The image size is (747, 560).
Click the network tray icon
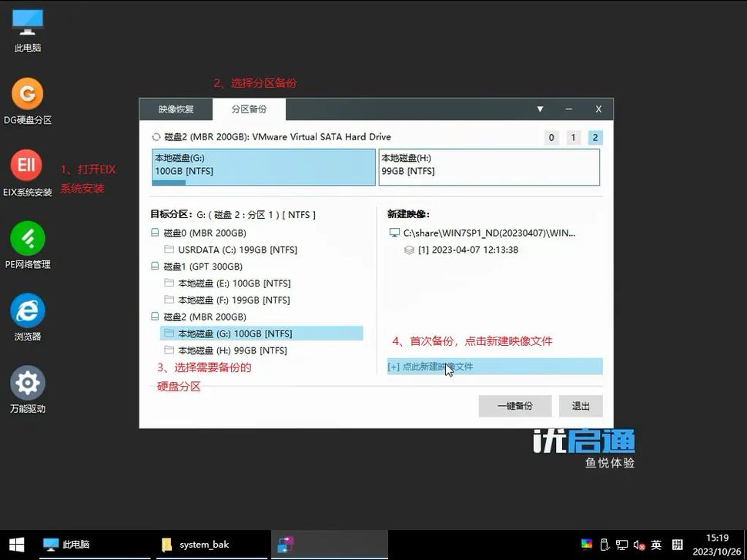[x=621, y=545]
